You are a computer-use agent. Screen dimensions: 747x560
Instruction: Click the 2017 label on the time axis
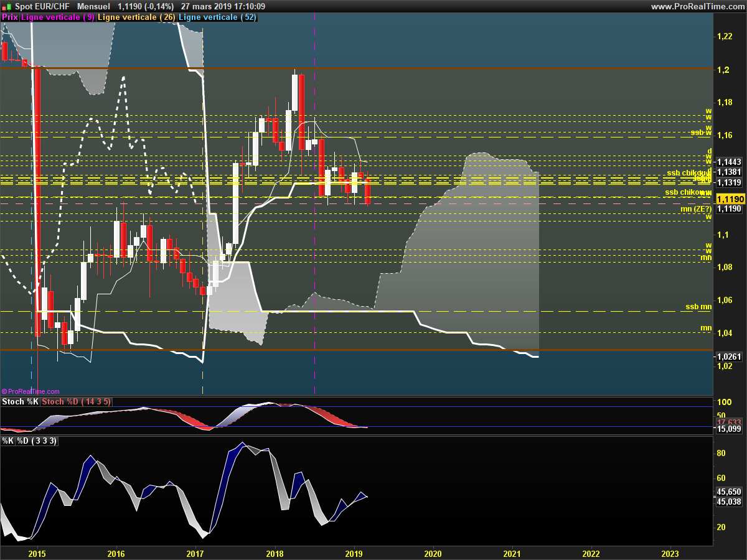pos(195,553)
